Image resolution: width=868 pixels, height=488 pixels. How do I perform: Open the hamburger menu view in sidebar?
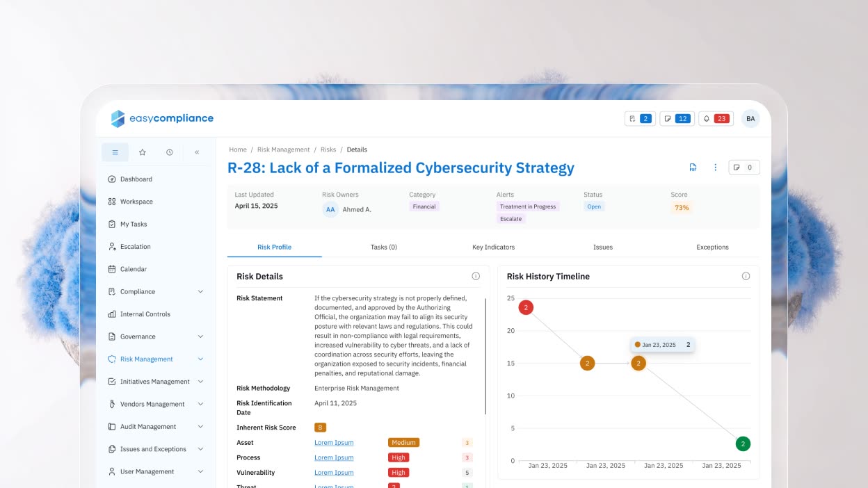[x=115, y=152]
